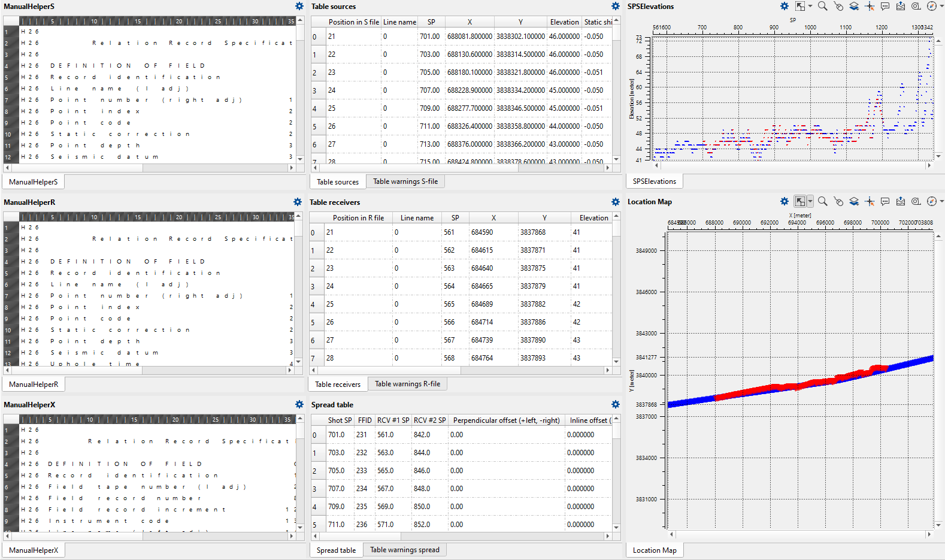This screenshot has width=945, height=560.
Task: Toggle rectangle selection tool in Location Map
Action: point(800,202)
